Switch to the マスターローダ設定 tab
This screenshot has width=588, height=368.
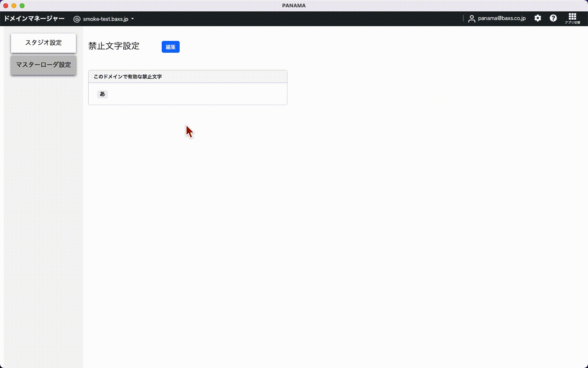click(43, 65)
